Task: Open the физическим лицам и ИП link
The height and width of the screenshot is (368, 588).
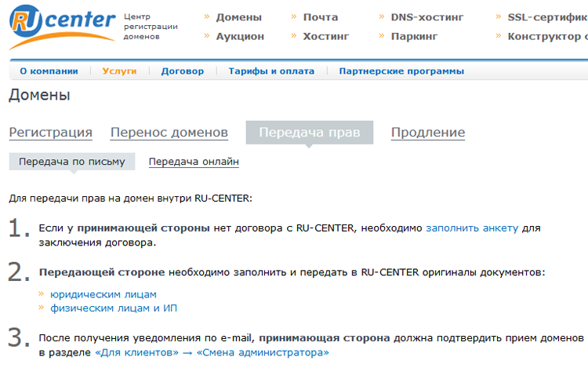Action: point(114,308)
